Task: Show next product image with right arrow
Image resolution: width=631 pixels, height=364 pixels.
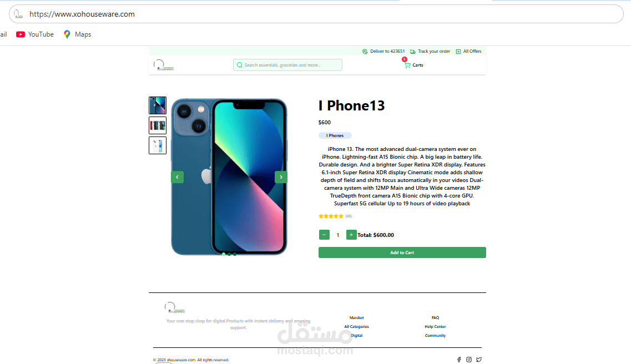Action: pyautogui.click(x=281, y=177)
